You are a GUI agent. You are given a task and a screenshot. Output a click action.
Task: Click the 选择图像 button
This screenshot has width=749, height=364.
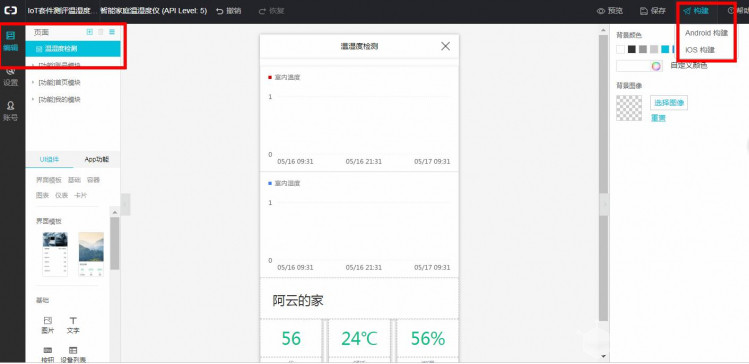pyautogui.click(x=669, y=103)
